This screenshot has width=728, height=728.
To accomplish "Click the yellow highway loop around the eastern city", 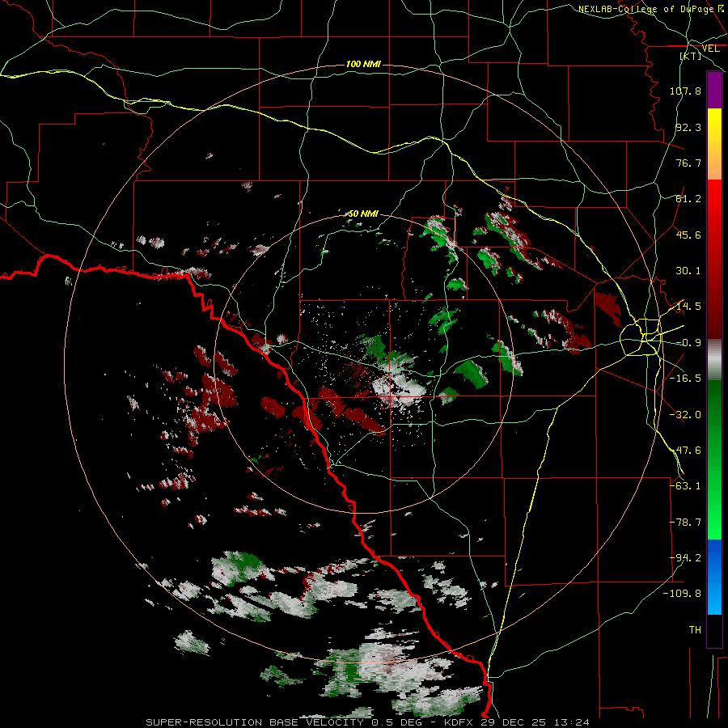I will (641, 337).
